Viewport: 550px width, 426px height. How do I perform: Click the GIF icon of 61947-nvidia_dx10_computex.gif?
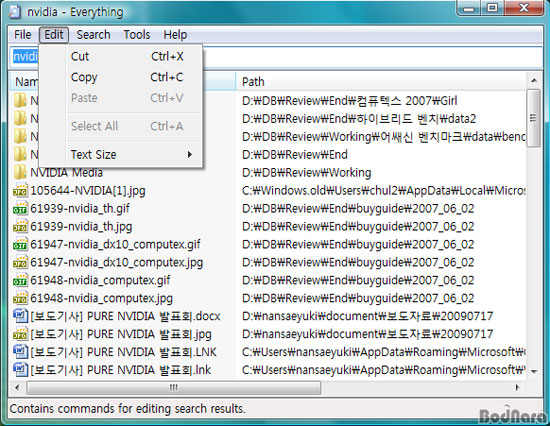pyautogui.click(x=20, y=244)
